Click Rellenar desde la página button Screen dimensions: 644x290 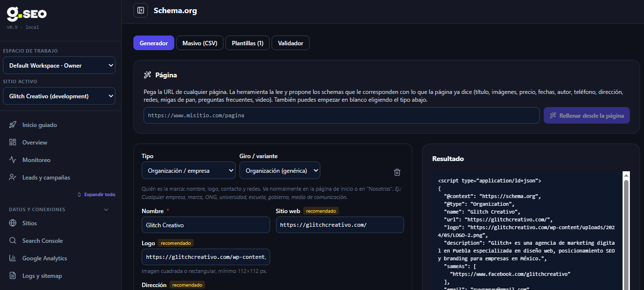pyautogui.click(x=587, y=115)
